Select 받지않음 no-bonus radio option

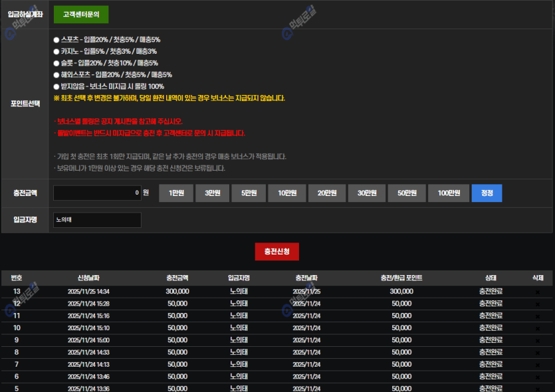pyautogui.click(x=56, y=86)
